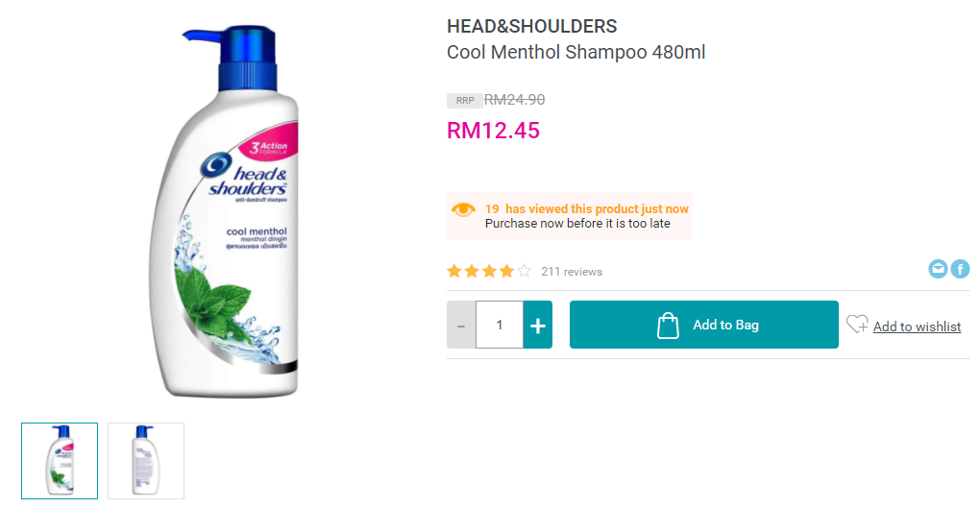Click the main shampoo product image
Screen dimensions: 980x508
(225, 211)
